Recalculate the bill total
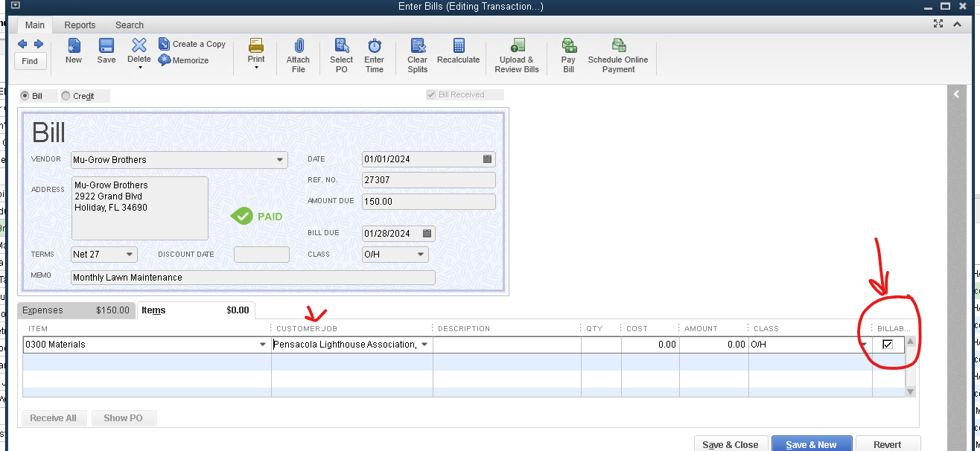The height and width of the screenshot is (451, 980). [458, 52]
